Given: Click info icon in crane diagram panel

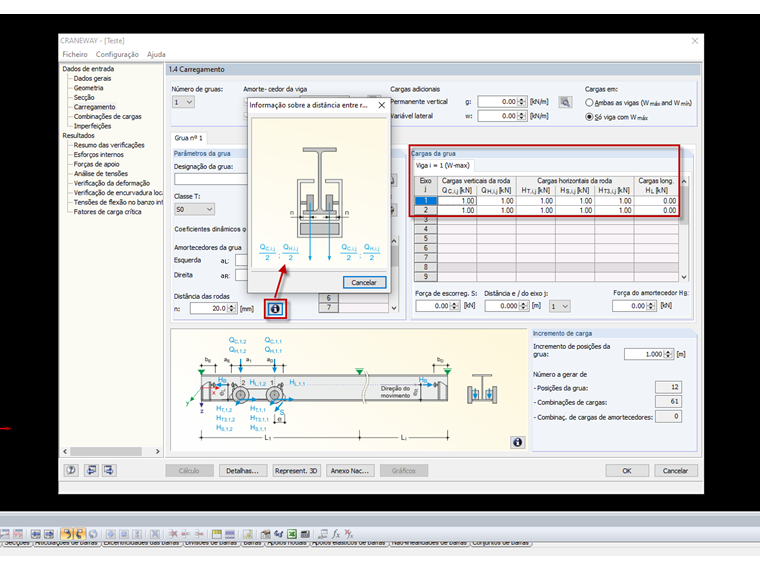Looking at the screenshot, I should [517, 442].
